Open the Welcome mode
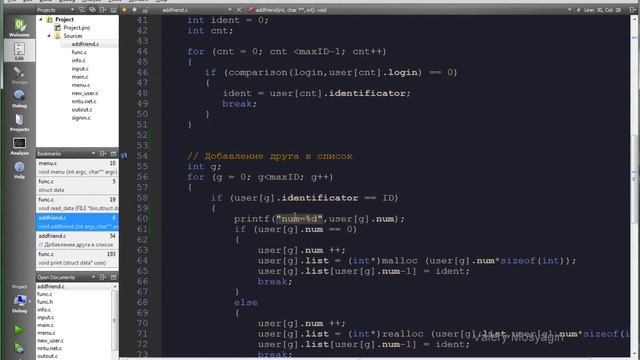 (19, 27)
